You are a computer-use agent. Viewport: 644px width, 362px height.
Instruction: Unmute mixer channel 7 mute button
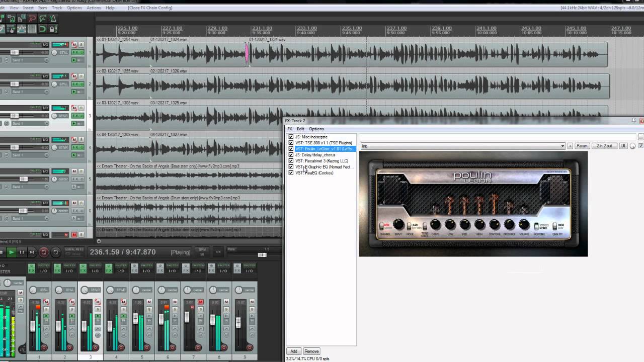[201, 302]
